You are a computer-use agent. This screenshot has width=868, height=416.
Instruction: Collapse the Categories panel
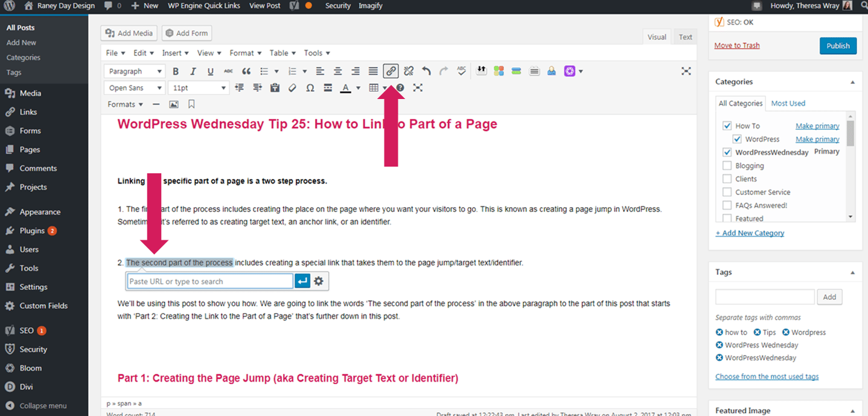[x=852, y=82]
